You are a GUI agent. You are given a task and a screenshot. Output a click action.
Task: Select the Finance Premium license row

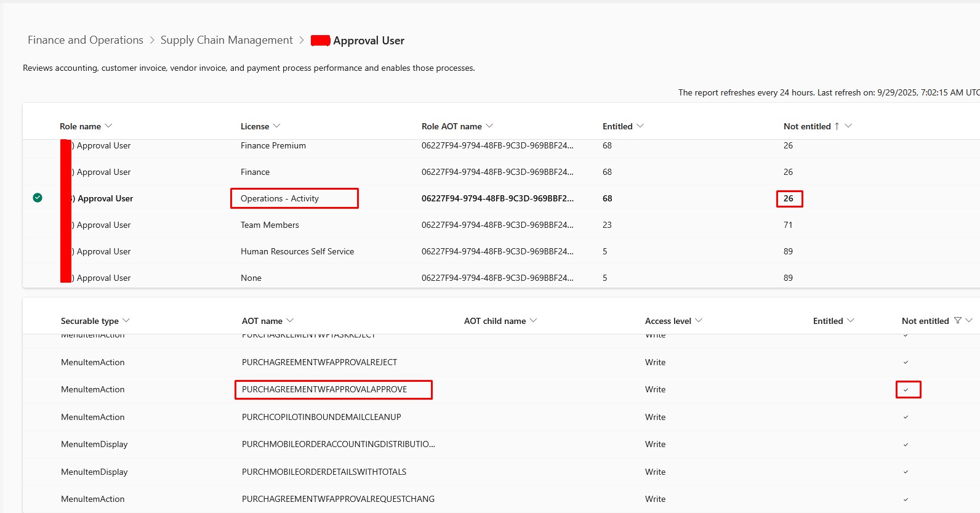(273, 145)
